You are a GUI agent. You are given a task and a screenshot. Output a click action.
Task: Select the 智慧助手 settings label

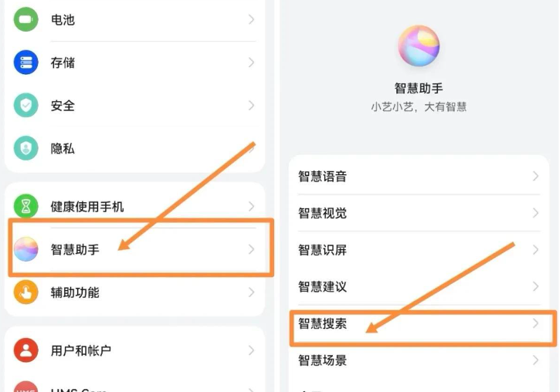coord(75,249)
